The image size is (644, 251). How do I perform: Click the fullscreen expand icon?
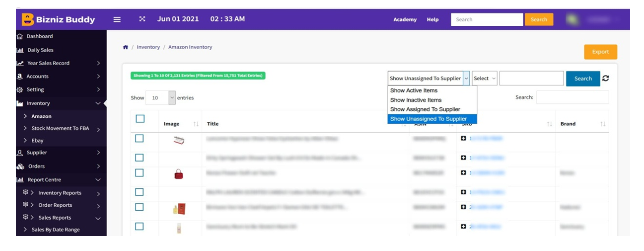click(x=142, y=19)
